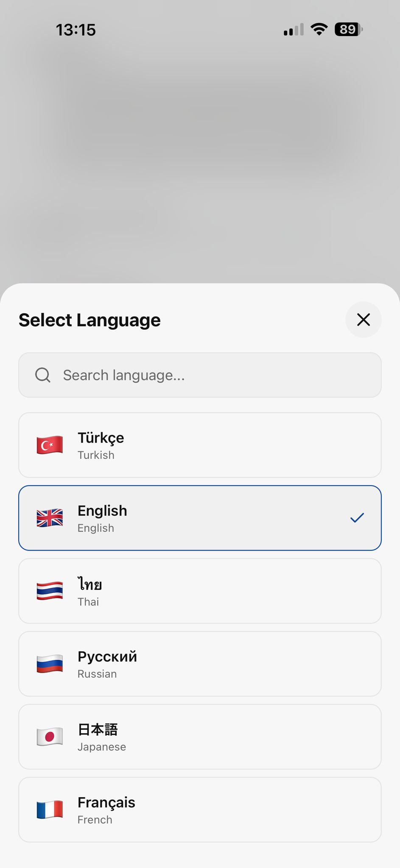400x868 pixels.
Task: Tap the Russian flag icon
Action: tap(50, 664)
